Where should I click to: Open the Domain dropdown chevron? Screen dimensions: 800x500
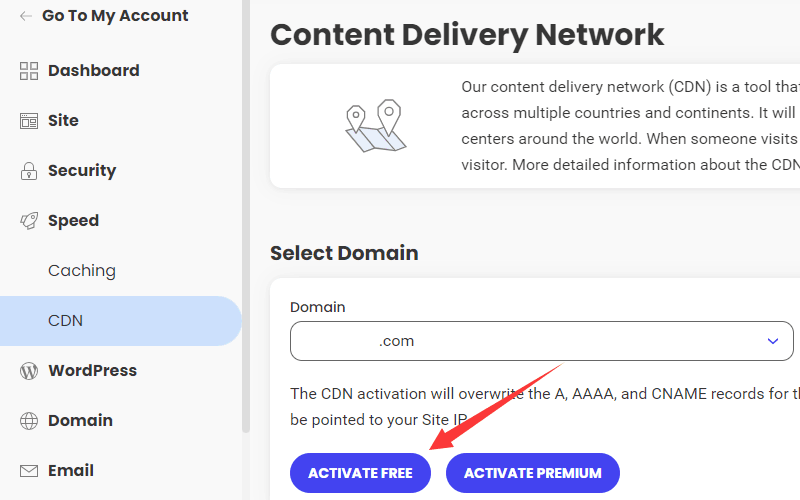pos(772,341)
